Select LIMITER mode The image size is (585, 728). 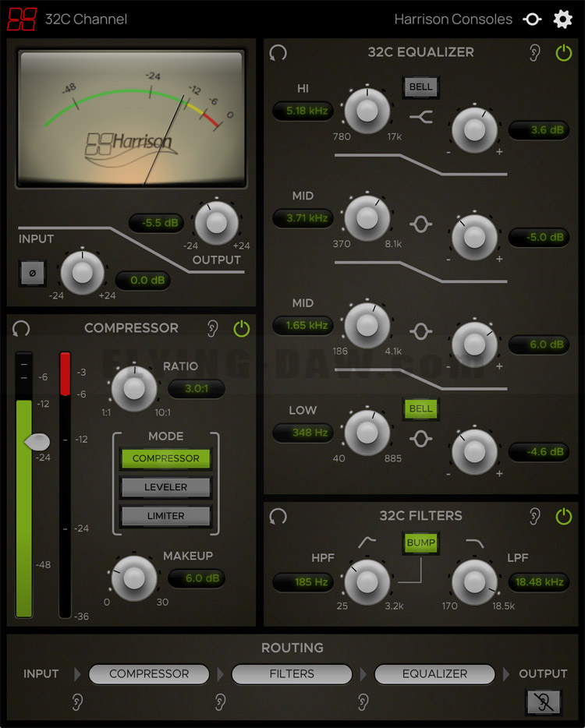[x=166, y=516]
